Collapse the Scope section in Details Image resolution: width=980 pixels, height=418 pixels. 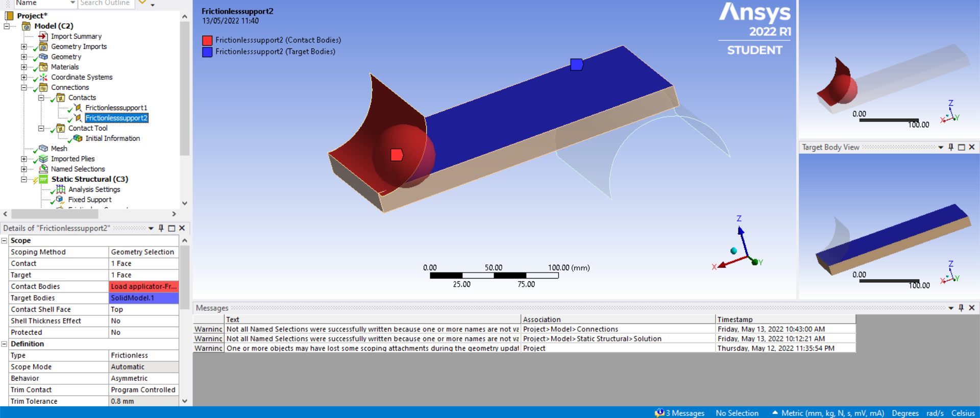[x=5, y=240]
